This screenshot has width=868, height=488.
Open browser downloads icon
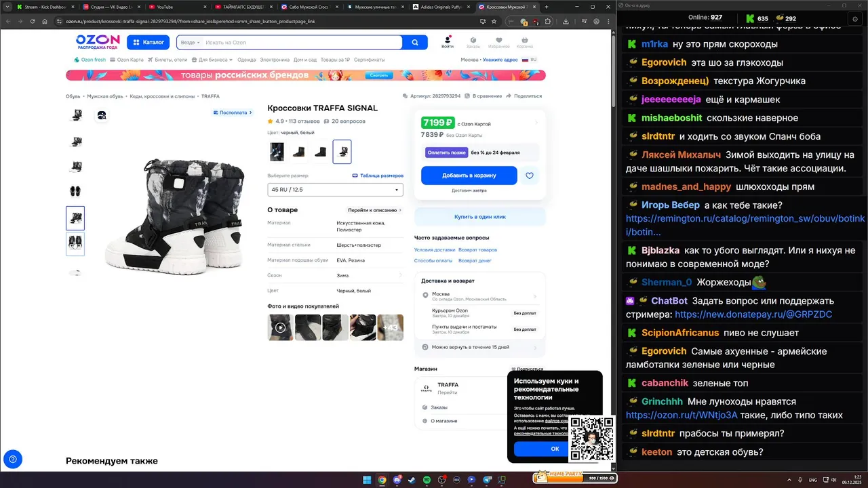point(566,21)
